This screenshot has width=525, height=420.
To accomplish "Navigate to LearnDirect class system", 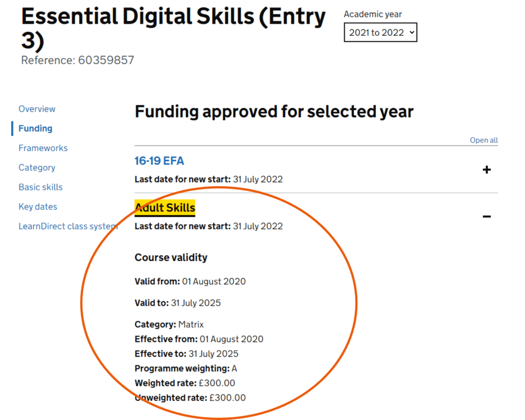I will click(67, 226).
